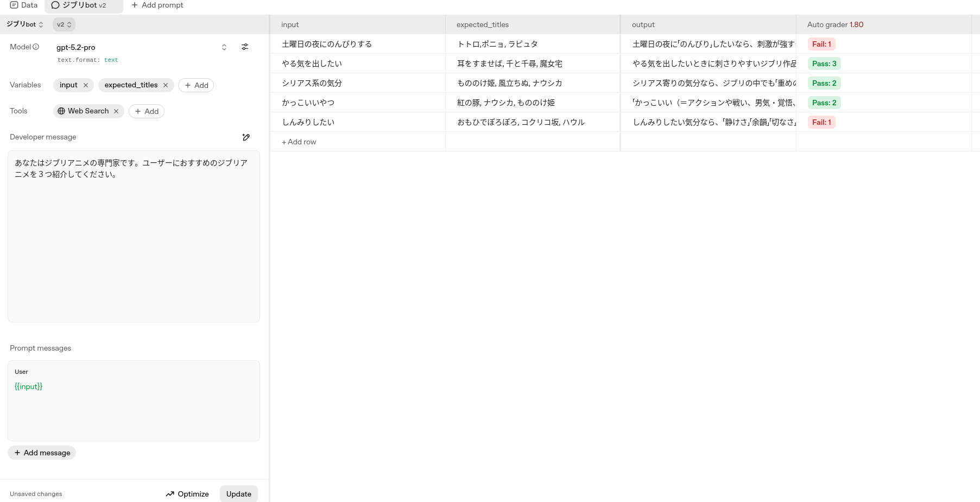Screen dimensions: 980x502
Task: Open the v2 version selector
Action: (64, 24)
